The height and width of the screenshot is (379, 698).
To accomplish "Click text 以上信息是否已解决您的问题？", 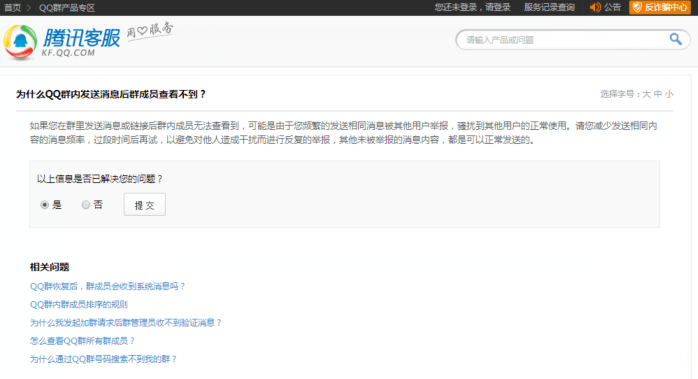I will pyautogui.click(x=100, y=179).
